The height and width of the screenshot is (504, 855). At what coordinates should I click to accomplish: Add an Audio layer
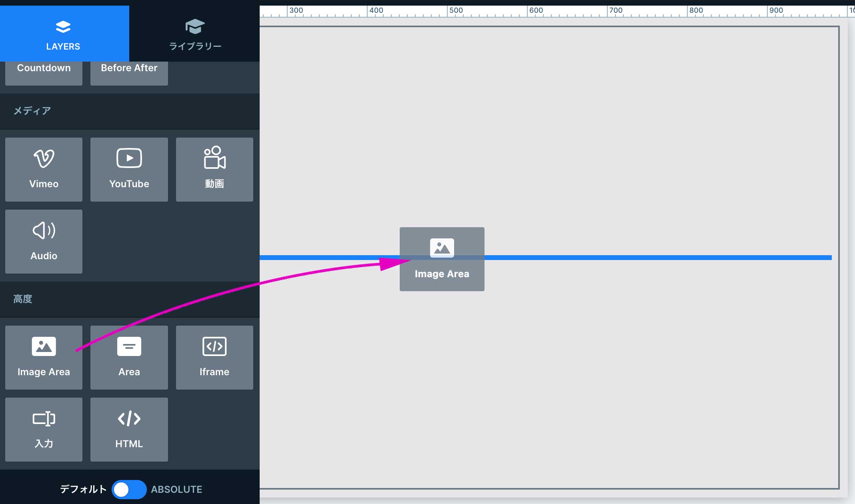point(44,241)
